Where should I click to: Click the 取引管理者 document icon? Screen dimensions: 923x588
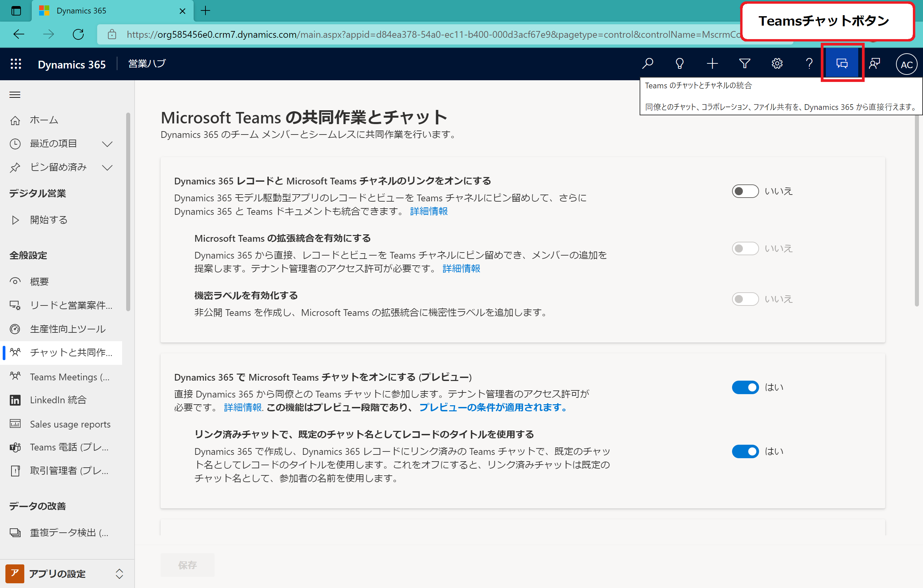pyautogui.click(x=15, y=471)
